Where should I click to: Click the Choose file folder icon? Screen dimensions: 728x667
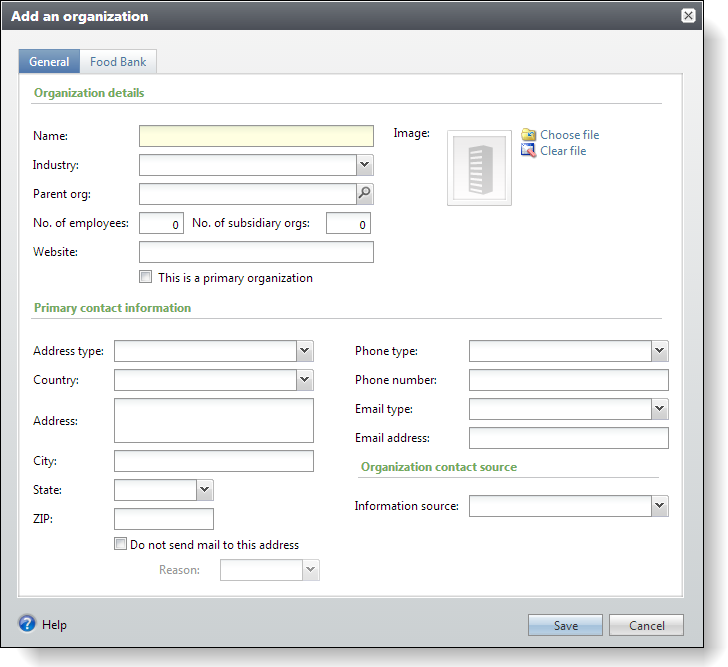(529, 135)
